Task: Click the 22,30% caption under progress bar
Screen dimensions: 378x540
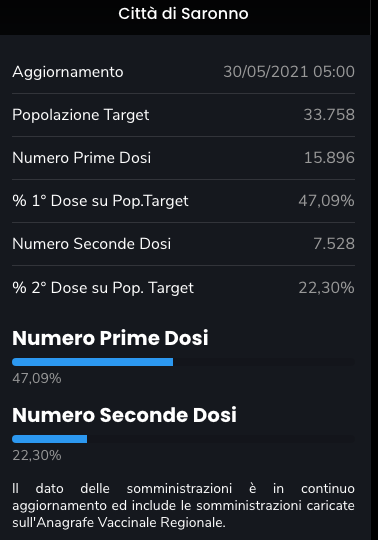Action: pos(37,456)
